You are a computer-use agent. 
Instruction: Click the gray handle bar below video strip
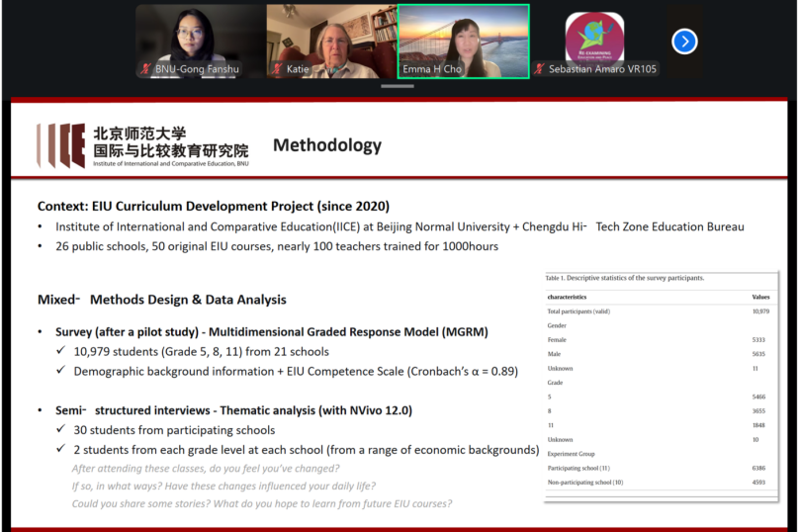point(398,86)
